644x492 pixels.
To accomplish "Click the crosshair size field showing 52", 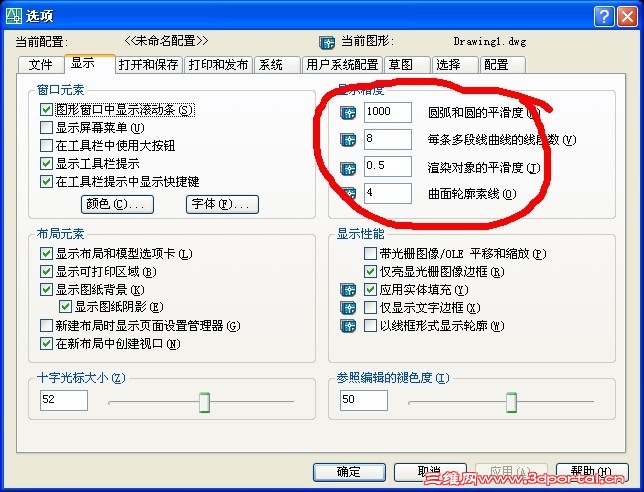I will point(64,400).
